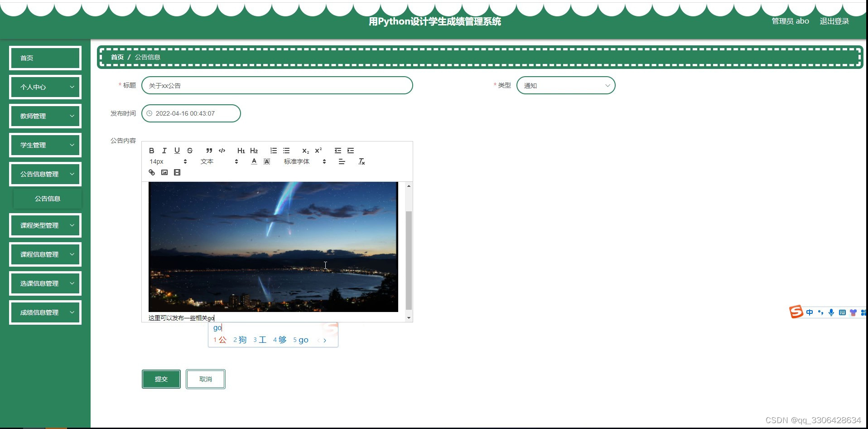Clear formatting with the Tx icon

362,161
